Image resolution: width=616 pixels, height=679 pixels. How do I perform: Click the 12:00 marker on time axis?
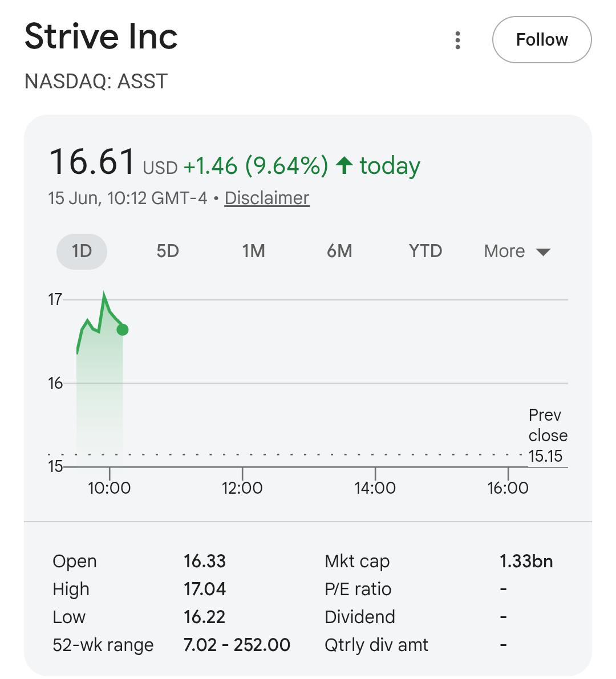(242, 487)
